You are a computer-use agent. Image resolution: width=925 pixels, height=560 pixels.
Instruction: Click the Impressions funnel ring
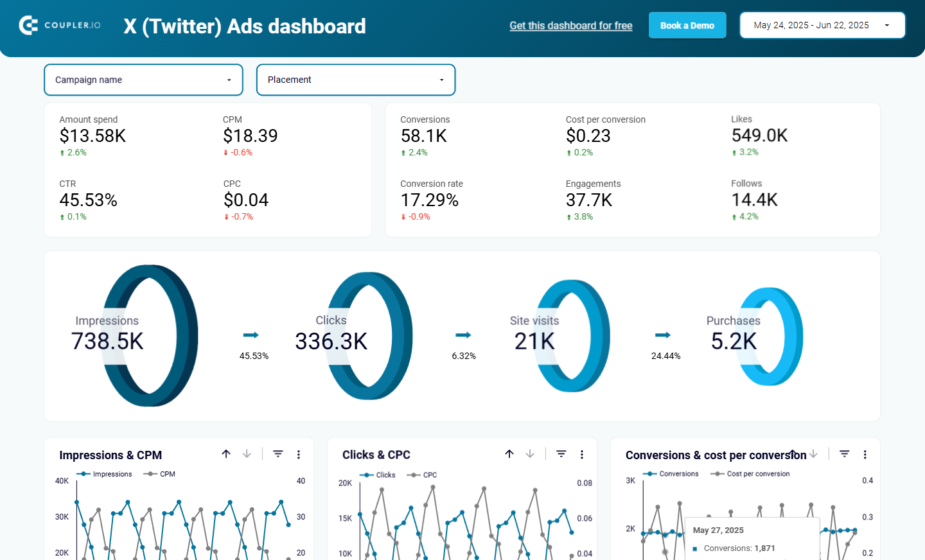[150, 335]
